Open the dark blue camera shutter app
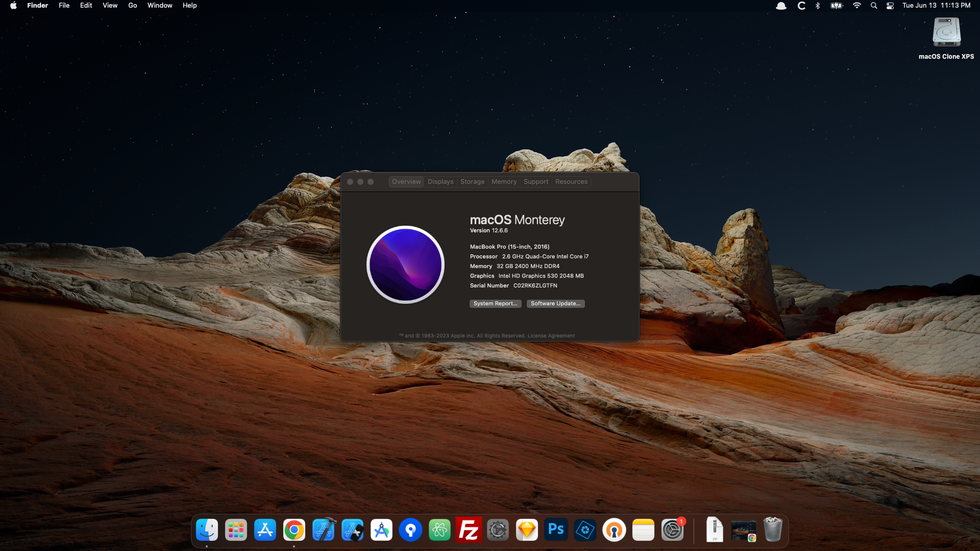This screenshot has width=980, height=551. pos(585,530)
